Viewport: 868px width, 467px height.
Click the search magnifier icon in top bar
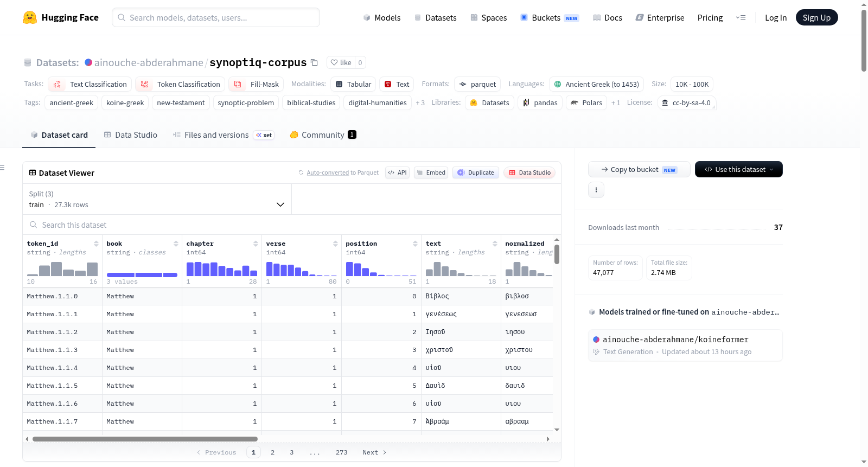[x=122, y=17]
